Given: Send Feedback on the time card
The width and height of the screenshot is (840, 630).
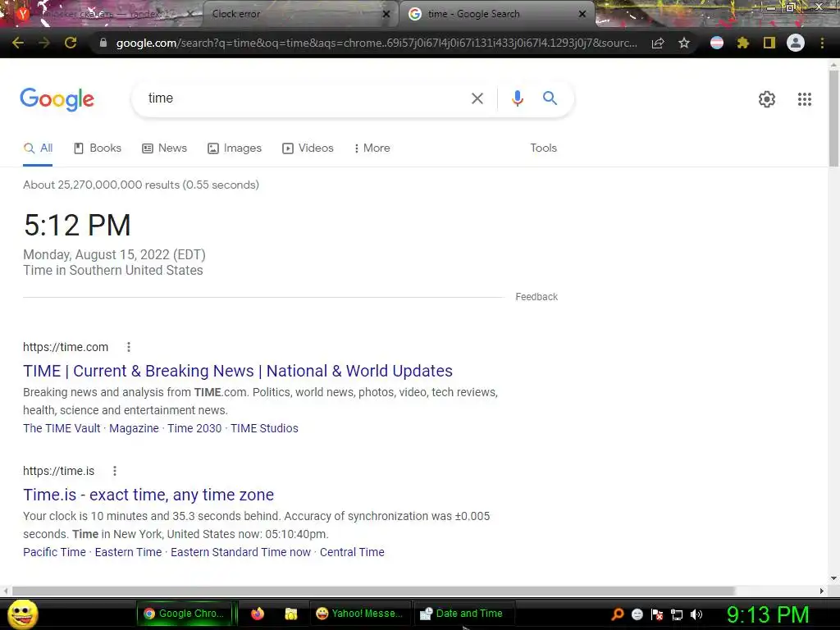Looking at the screenshot, I should point(536,297).
